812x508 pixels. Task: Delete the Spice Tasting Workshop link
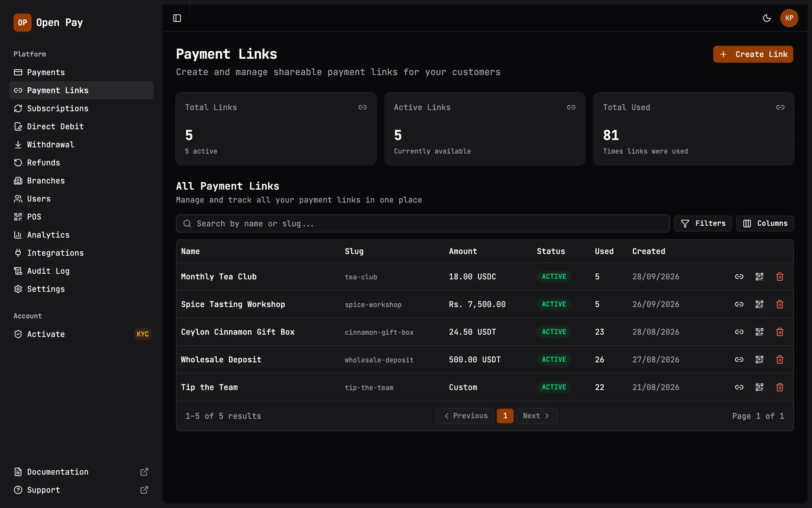(x=780, y=304)
